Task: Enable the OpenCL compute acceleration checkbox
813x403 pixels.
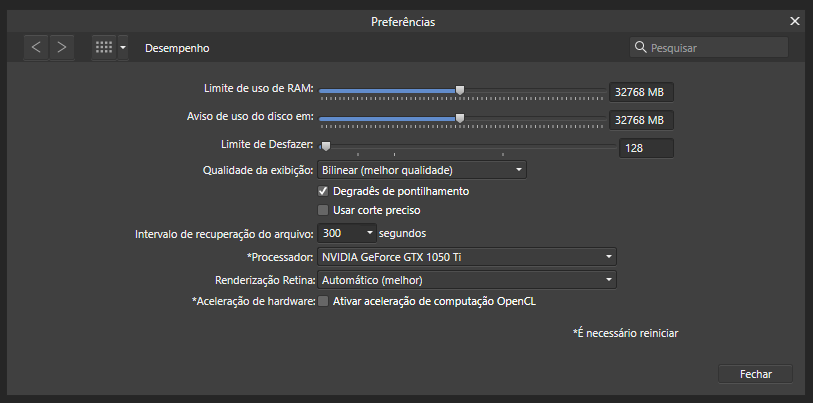Action: pyautogui.click(x=323, y=301)
